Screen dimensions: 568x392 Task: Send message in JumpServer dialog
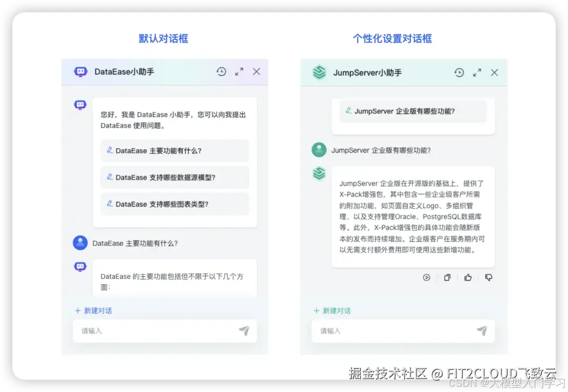(482, 331)
